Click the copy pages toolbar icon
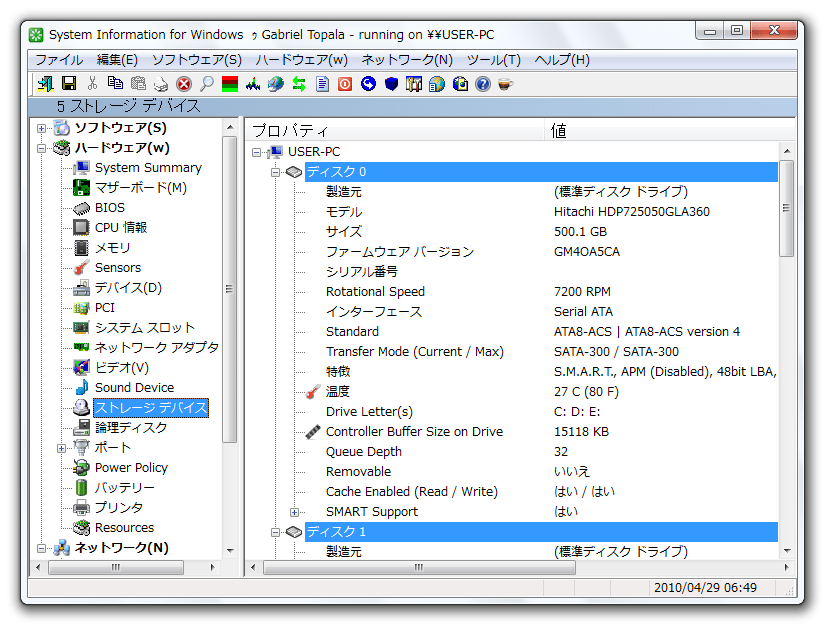Screen dimensions: 827x627 115,83
